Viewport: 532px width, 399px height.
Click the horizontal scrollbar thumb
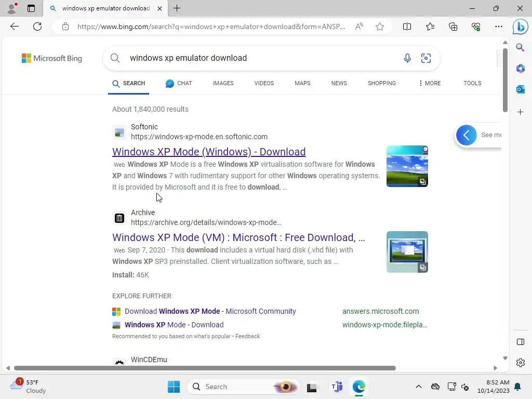click(205, 368)
